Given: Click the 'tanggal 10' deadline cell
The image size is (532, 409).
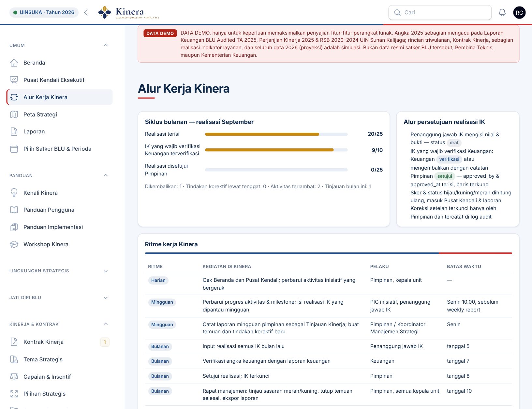Looking at the screenshot, I should pyautogui.click(x=459, y=391).
